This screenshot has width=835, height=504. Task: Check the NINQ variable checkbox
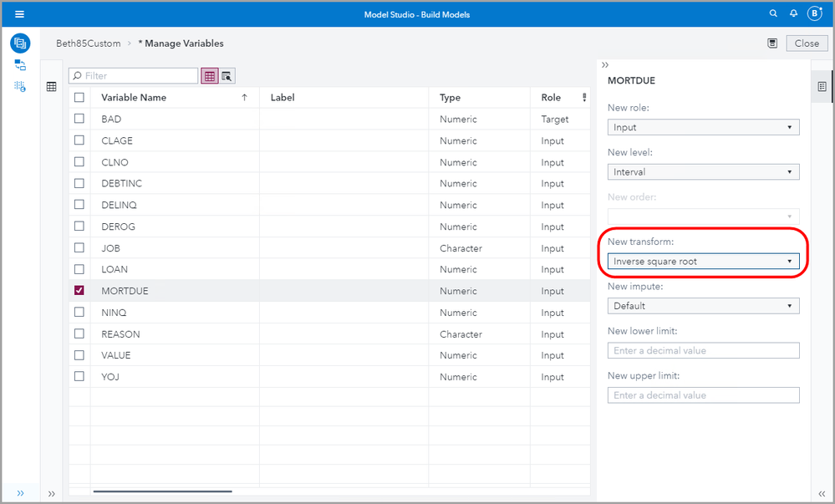tap(79, 312)
